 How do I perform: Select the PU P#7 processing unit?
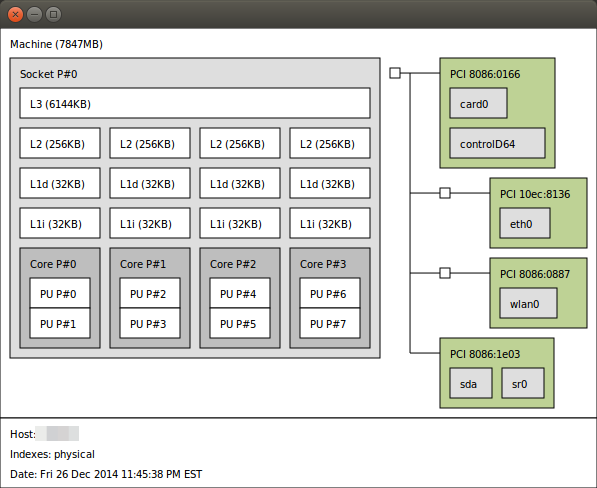330,324
